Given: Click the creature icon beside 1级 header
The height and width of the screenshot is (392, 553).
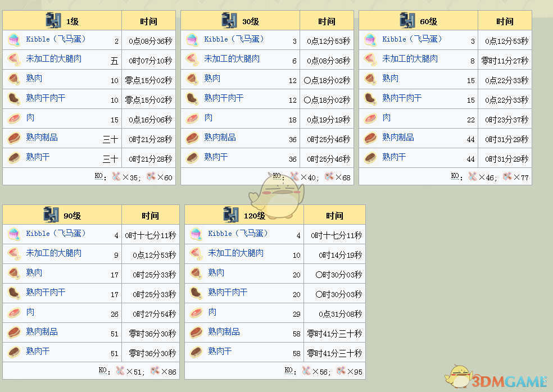Looking at the screenshot, I should [53, 20].
